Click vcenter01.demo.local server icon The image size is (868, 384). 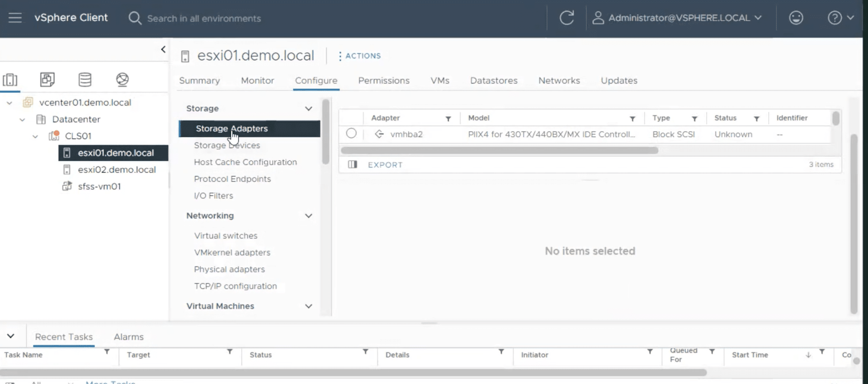(28, 103)
